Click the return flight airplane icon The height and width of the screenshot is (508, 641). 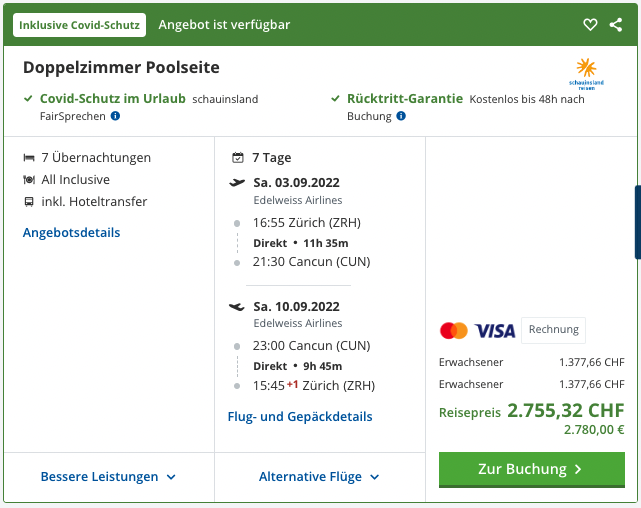(237, 306)
